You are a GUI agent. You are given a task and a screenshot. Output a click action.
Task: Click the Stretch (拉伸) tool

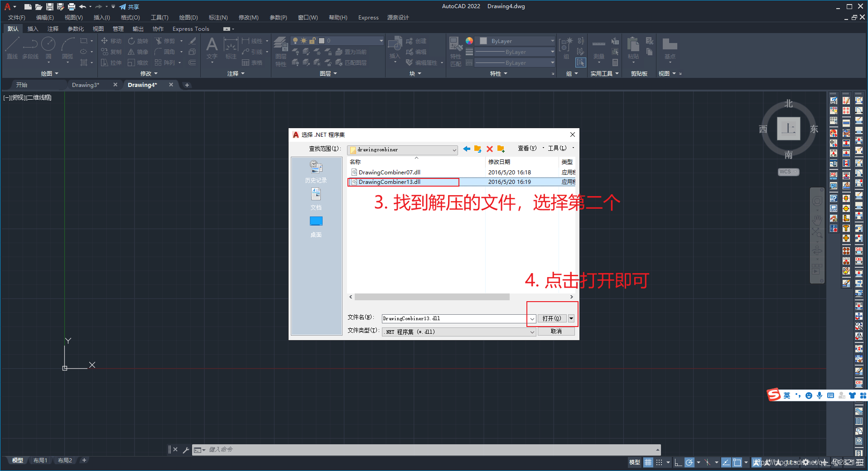coord(111,62)
